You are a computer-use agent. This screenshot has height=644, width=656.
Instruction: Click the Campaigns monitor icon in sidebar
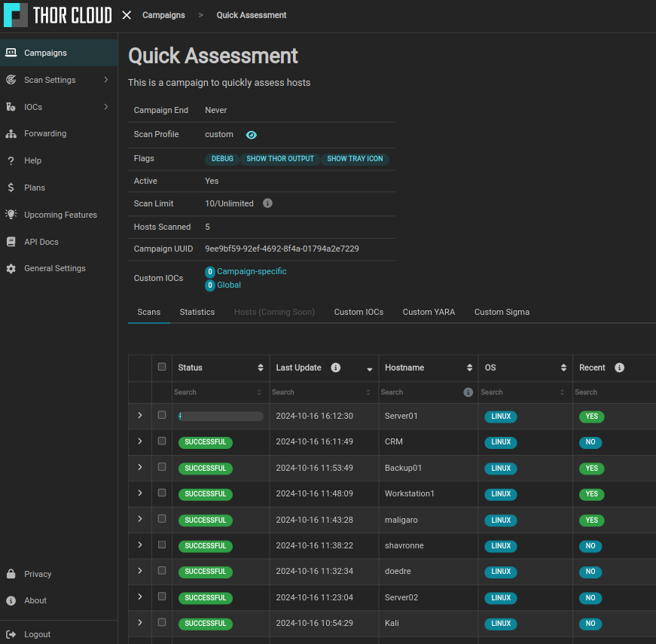click(11, 53)
